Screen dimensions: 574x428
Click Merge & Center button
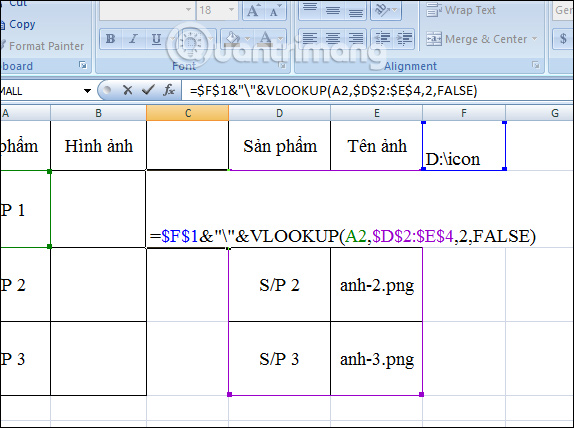click(477, 39)
